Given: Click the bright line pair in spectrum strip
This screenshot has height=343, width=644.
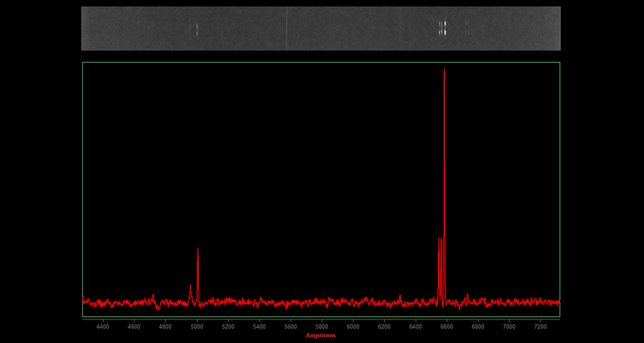Looking at the screenshot, I should tap(443, 29).
